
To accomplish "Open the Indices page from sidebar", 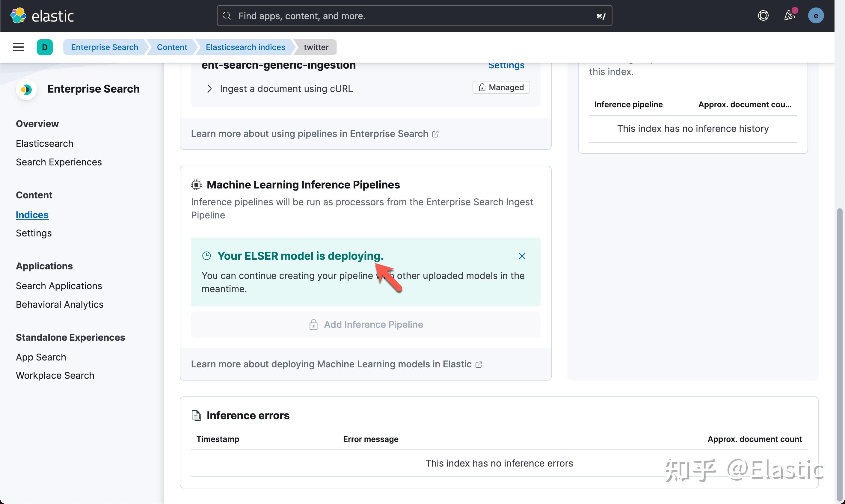I will (32, 215).
